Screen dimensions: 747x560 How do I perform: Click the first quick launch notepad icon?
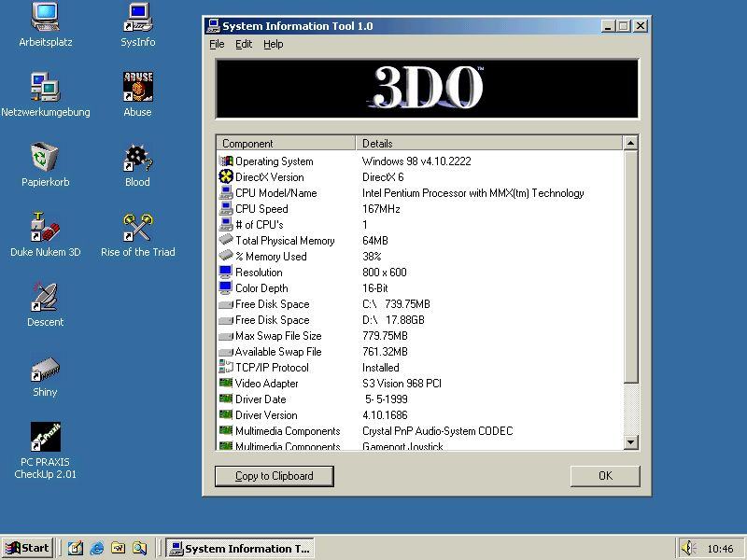[76, 548]
